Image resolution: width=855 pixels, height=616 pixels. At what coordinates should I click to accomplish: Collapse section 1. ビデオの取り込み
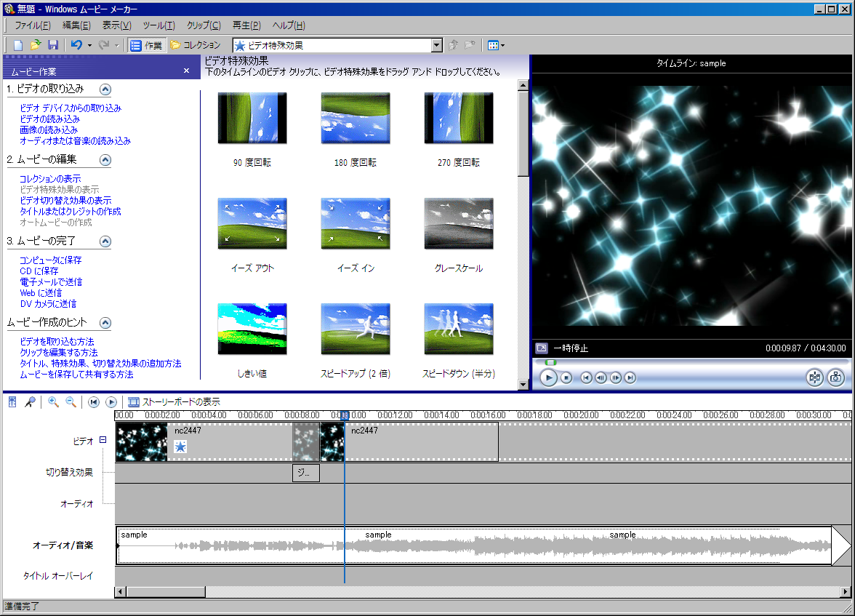pos(105,89)
